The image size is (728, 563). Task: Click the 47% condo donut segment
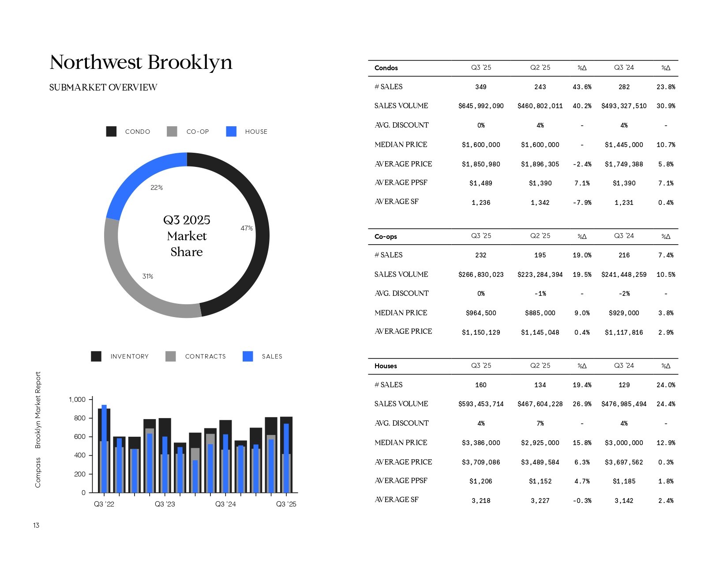[x=260, y=234]
